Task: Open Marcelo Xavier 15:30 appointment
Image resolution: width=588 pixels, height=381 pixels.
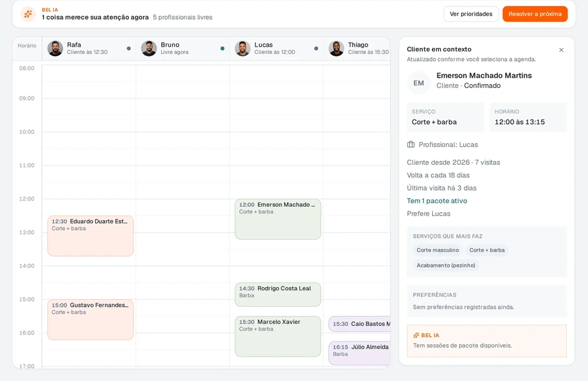Action: (278, 336)
